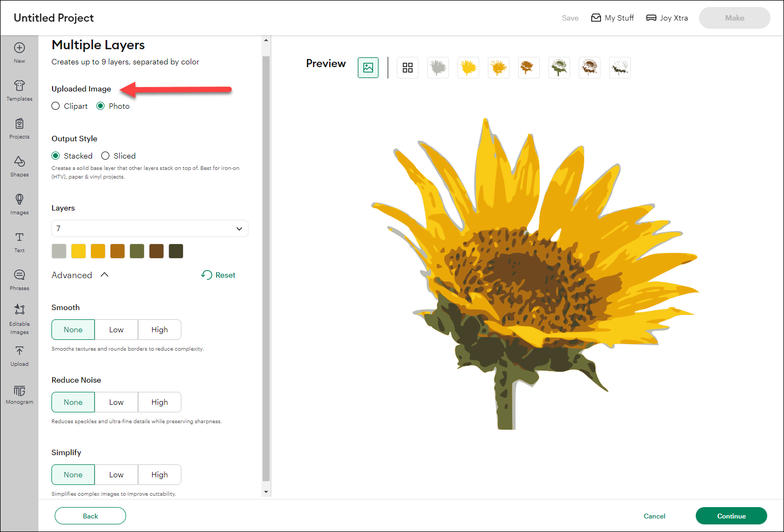Open the Monogram maker

click(x=19, y=394)
